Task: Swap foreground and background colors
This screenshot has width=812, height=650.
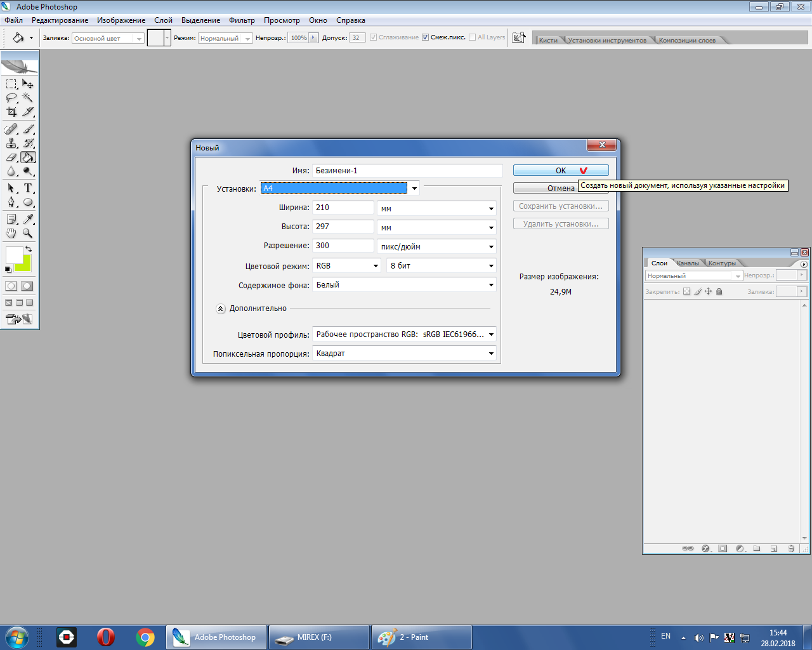Action: [x=29, y=249]
